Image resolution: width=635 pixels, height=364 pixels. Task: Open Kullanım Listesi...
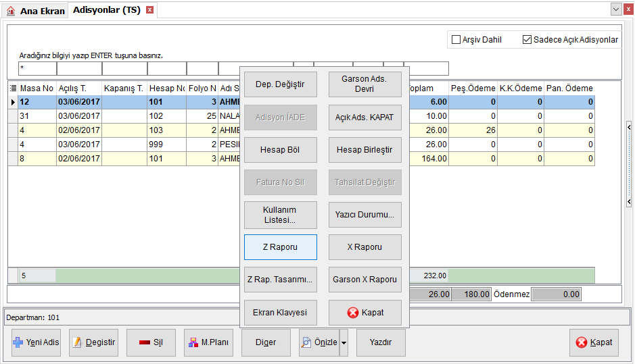(280, 215)
